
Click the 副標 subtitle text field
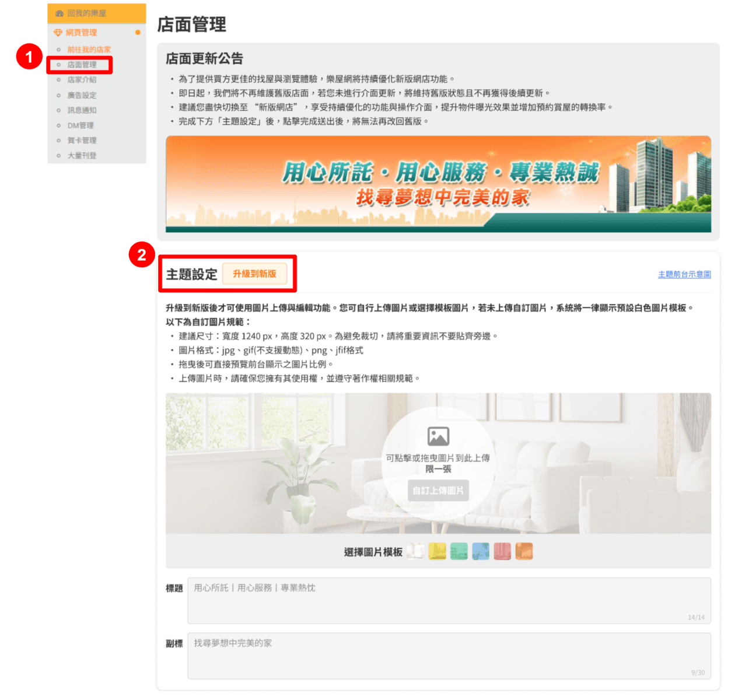(x=449, y=656)
